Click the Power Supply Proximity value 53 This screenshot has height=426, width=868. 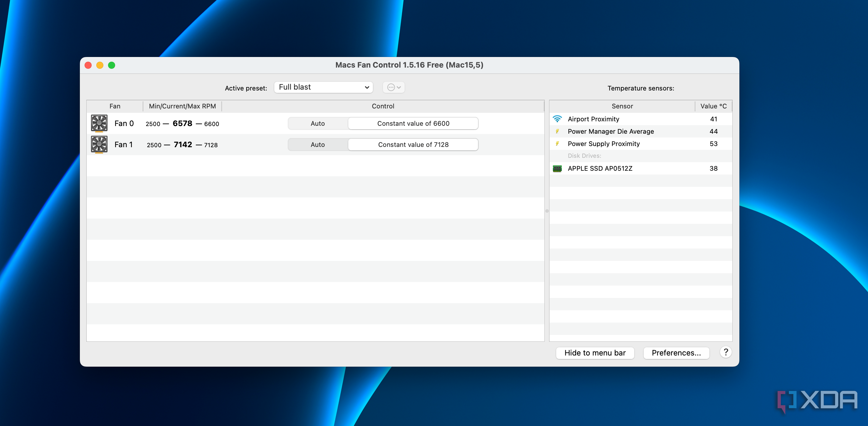[x=713, y=144]
